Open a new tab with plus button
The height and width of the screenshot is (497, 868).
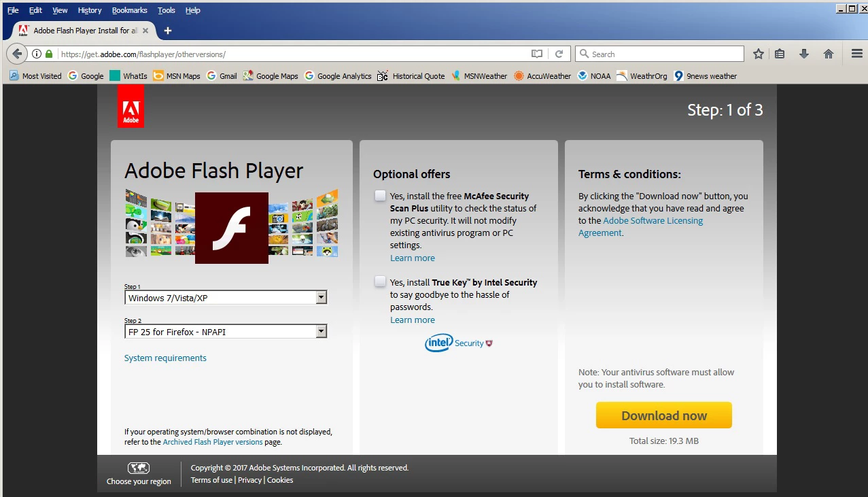point(168,31)
